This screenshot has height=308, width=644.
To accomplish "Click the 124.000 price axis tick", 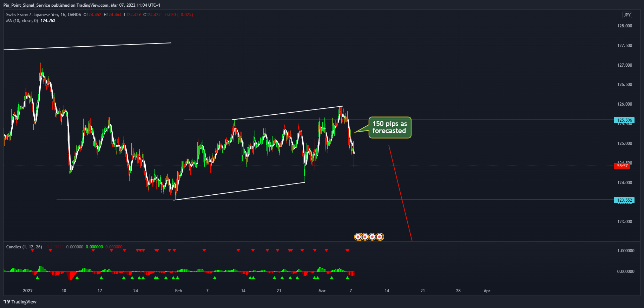I will pyautogui.click(x=625, y=183).
